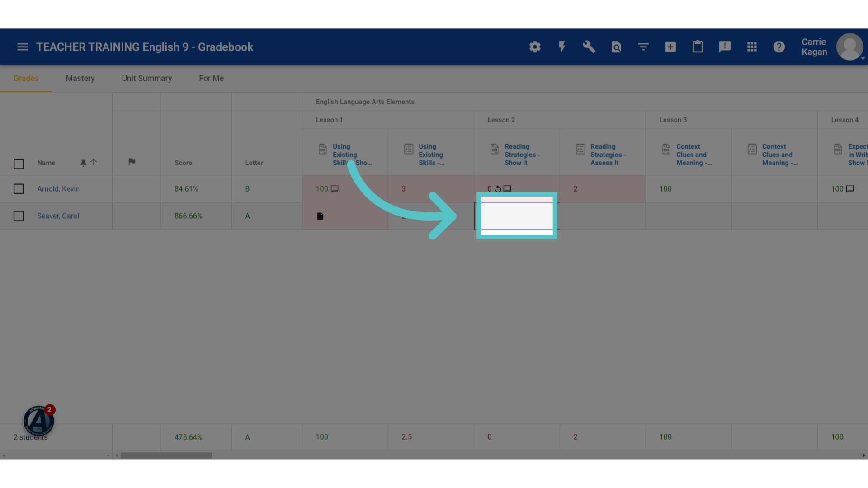The width and height of the screenshot is (868, 488).
Task: Click comment icon in Kevin's Using Existing Skills cell
Action: (335, 189)
